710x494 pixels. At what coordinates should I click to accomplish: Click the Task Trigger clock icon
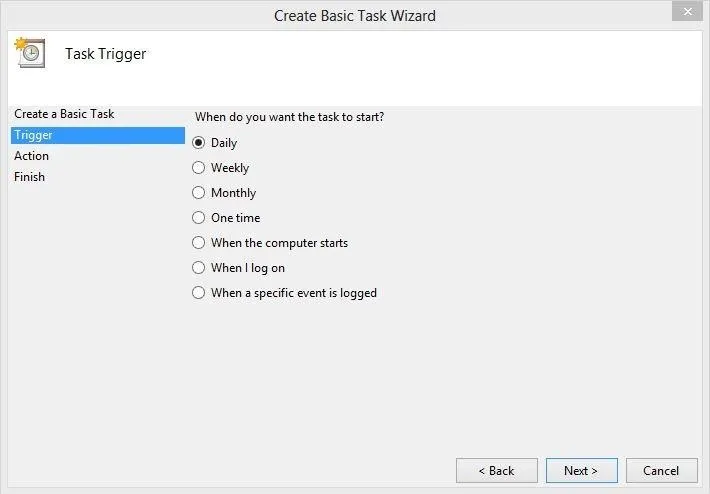[x=30, y=53]
